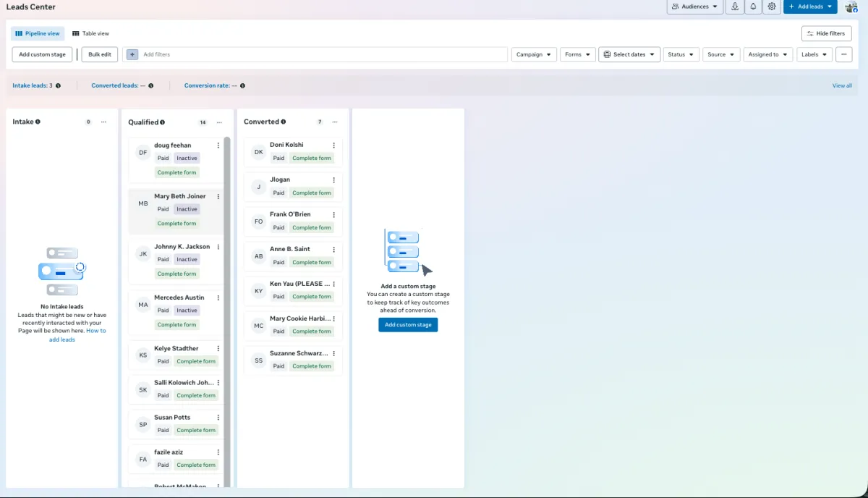The image size is (868, 498).
Task: Open options menu for Kelye Stadther card
Action: click(x=218, y=349)
